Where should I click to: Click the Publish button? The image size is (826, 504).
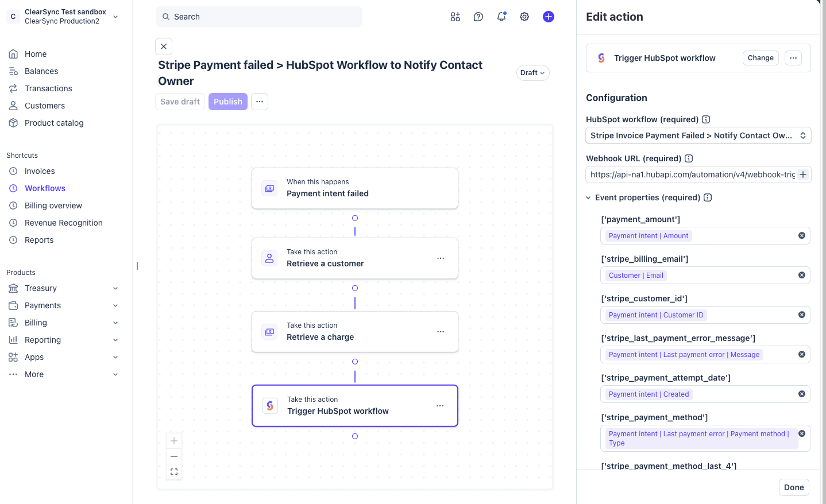click(228, 102)
